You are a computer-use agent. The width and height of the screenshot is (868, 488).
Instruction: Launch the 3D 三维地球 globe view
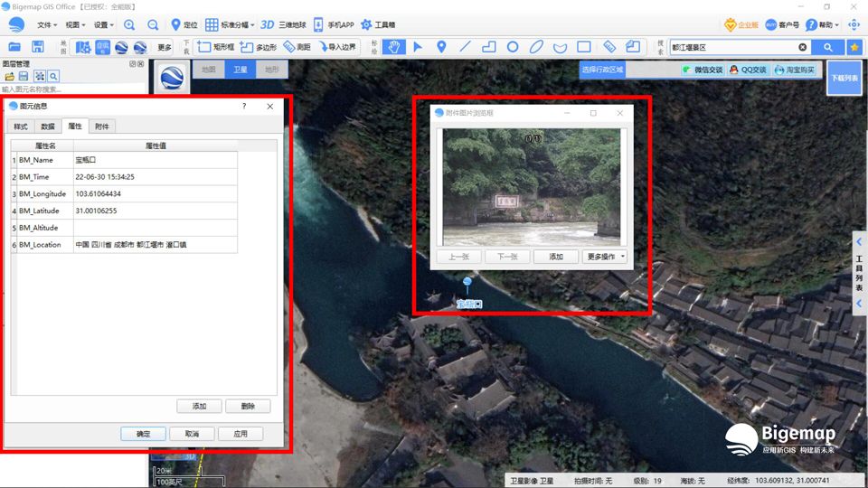click(x=283, y=25)
